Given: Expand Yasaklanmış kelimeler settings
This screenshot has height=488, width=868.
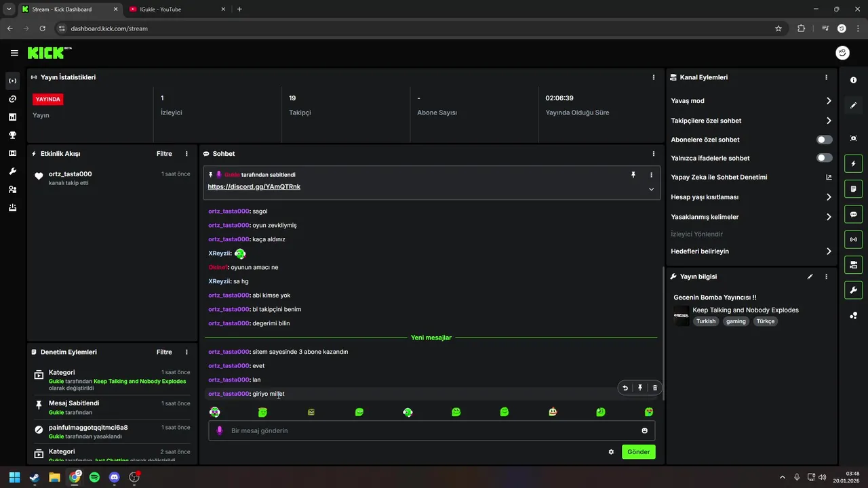Looking at the screenshot, I should click(751, 217).
